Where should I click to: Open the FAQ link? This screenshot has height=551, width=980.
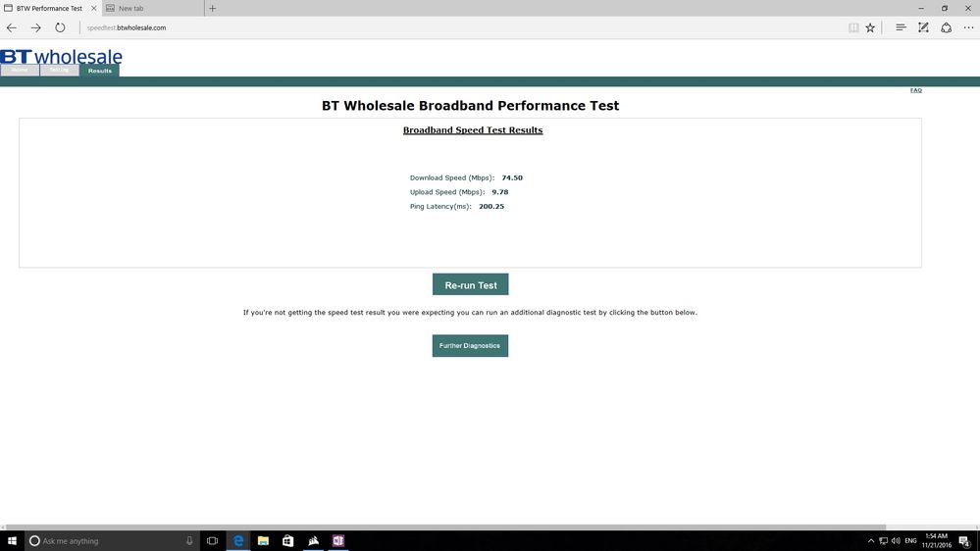915,90
